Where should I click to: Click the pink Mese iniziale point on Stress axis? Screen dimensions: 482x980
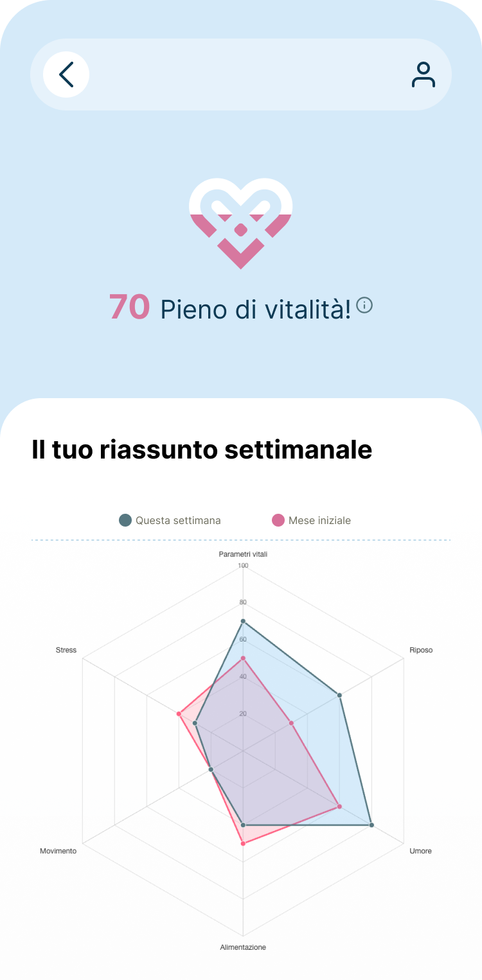point(179,713)
